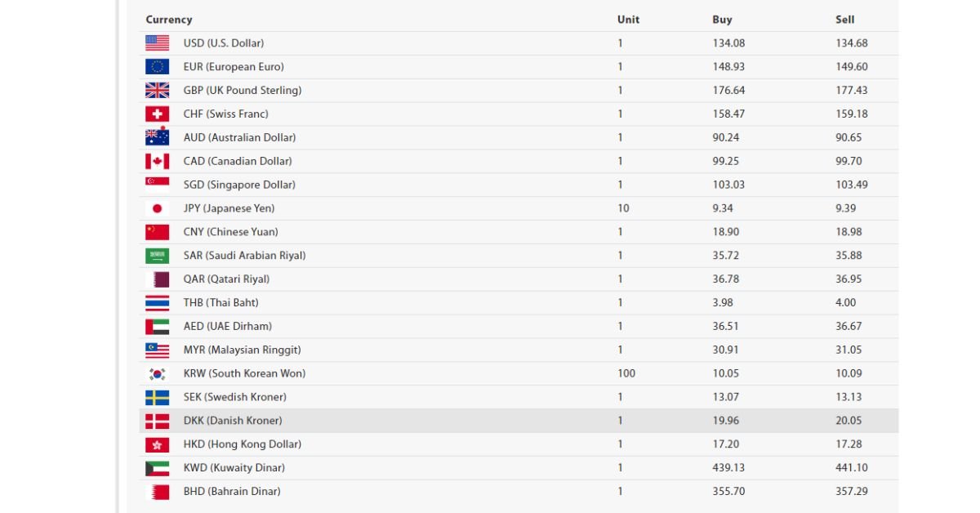Click the USD buy rate 134.08
980x513 pixels.
(728, 43)
